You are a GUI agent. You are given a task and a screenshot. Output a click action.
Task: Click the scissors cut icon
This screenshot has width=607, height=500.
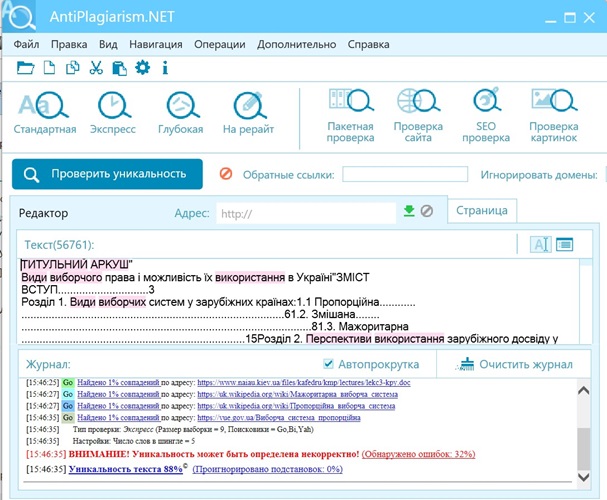tap(96, 68)
